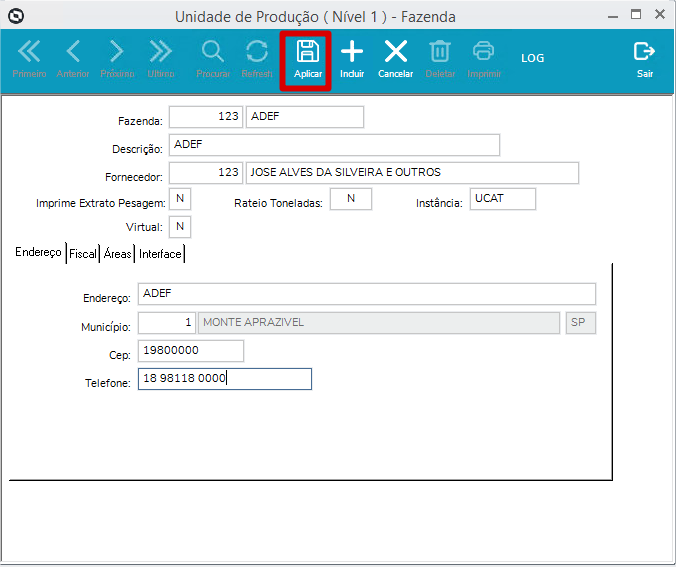676x567 pixels.
Task: Minimize the Fazenda window
Action: 613,16
